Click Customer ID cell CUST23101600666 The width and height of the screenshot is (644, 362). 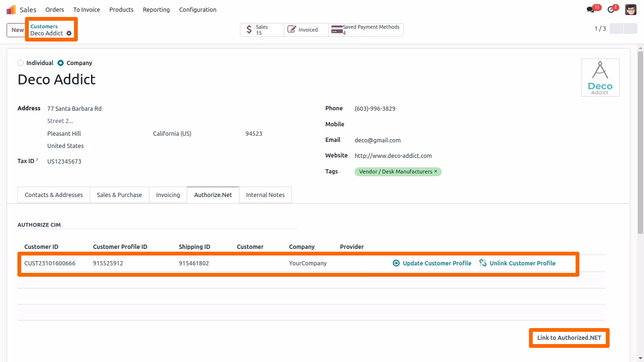click(50, 263)
